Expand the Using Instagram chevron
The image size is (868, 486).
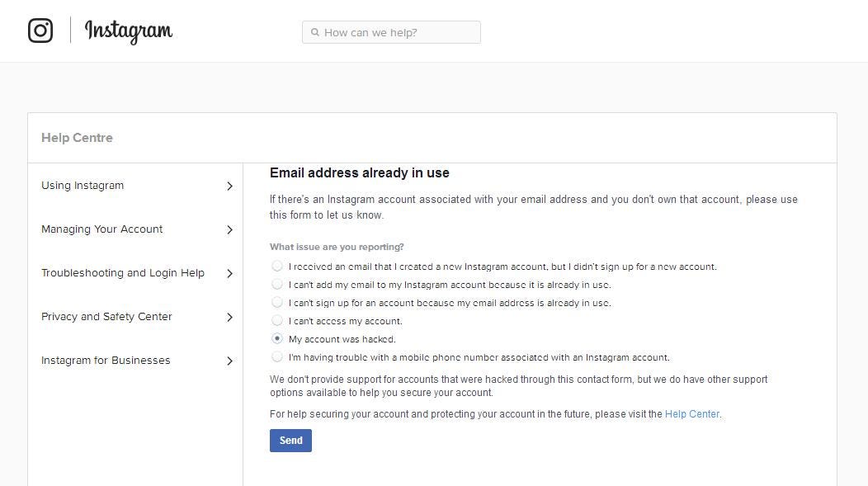[x=229, y=186]
